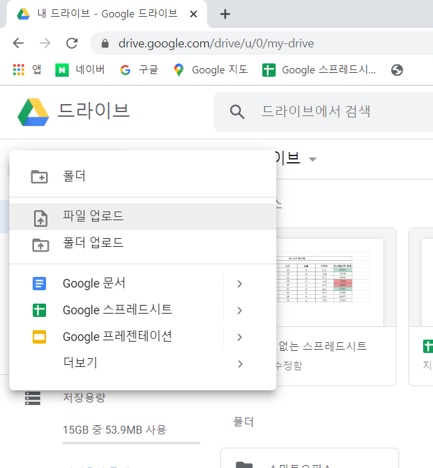Open the apps grid bookmark icon
433x468 pixels.
click(x=19, y=70)
